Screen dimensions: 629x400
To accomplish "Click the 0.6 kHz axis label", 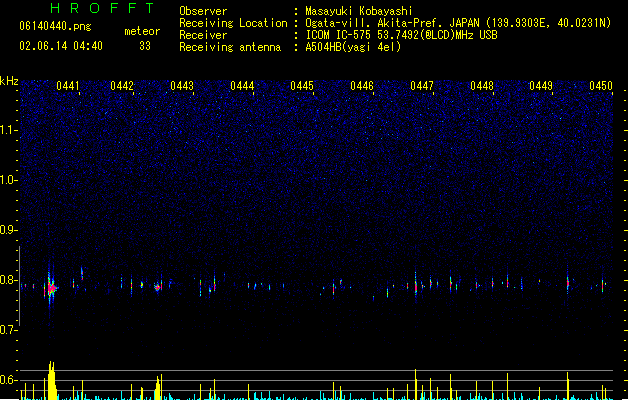I will 8,380.
